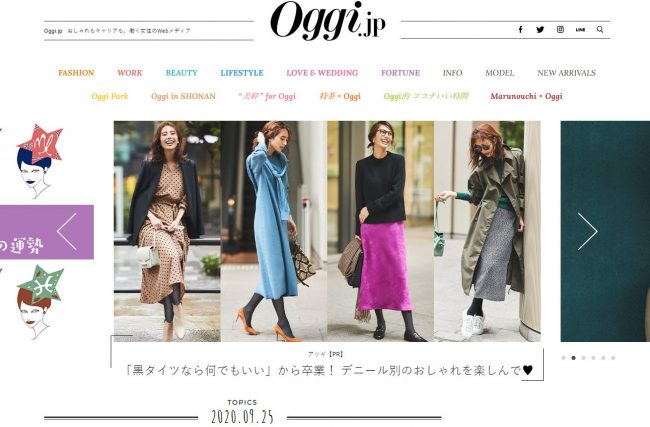Go to the next carousel slide arrow

pyautogui.click(x=587, y=231)
